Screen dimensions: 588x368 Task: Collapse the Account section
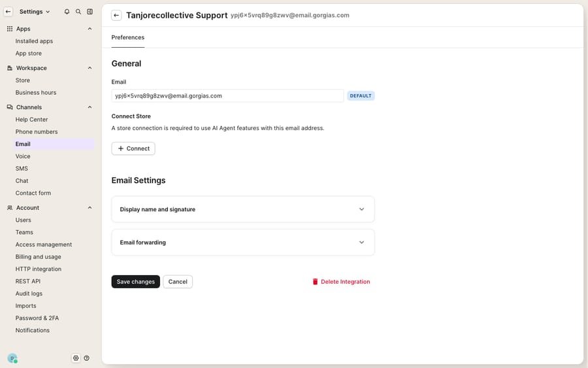pos(90,208)
